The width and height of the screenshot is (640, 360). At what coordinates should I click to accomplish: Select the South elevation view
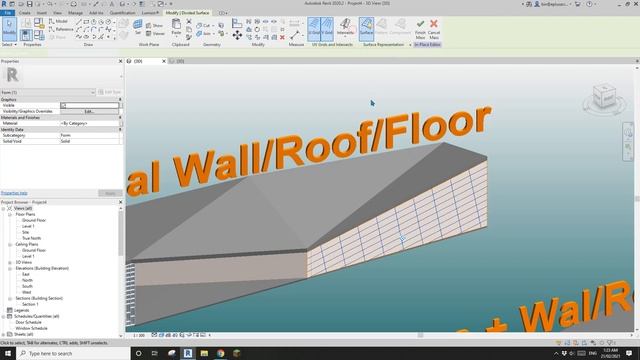pos(27,286)
